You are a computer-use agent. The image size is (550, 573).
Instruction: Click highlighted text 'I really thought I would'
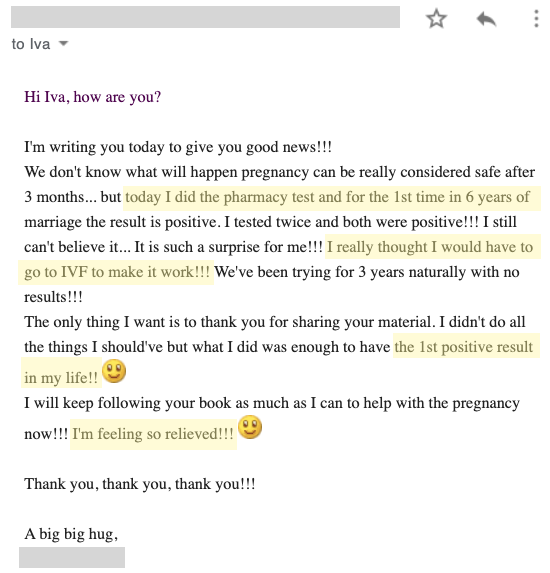[382, 247]
